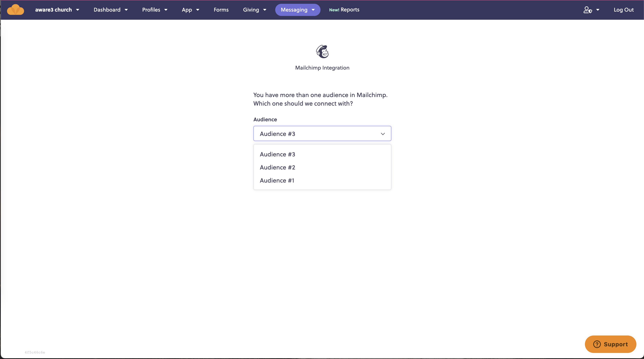Open the New! Reports page

pyautogui.click(x=344, y=10)
